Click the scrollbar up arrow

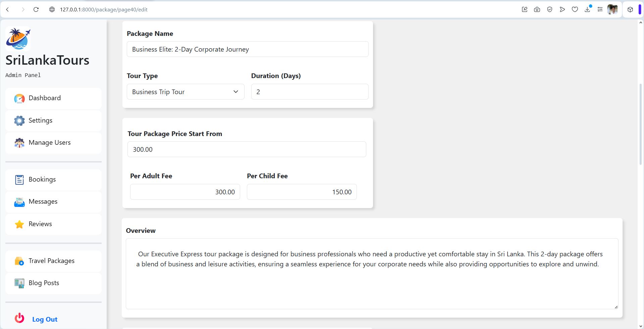[641, 23]
